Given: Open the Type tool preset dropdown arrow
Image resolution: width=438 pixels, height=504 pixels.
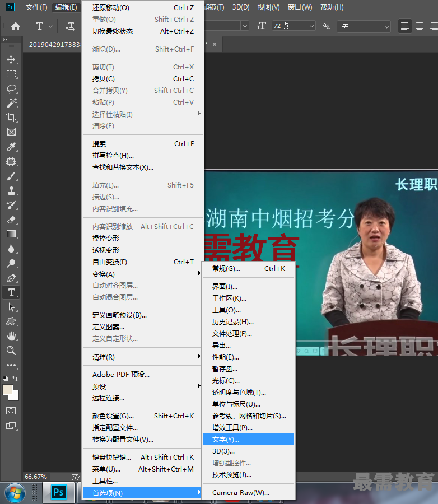Looking at the screenshot, I should click(50, 27).
